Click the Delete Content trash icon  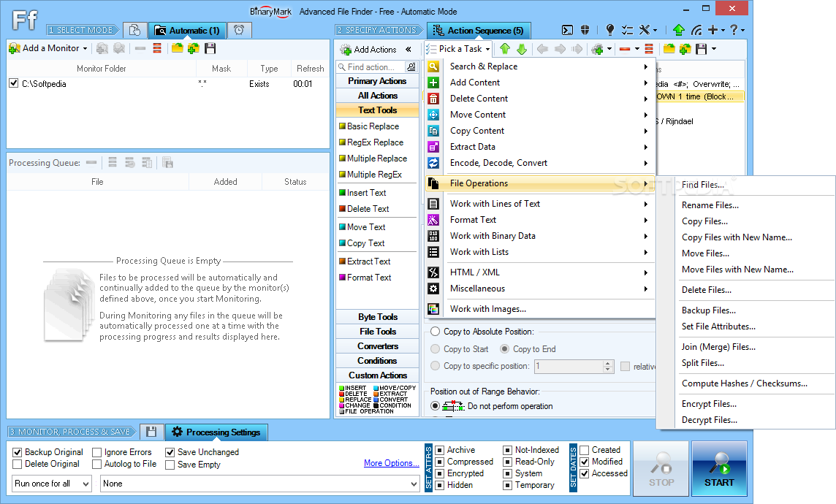433,99
